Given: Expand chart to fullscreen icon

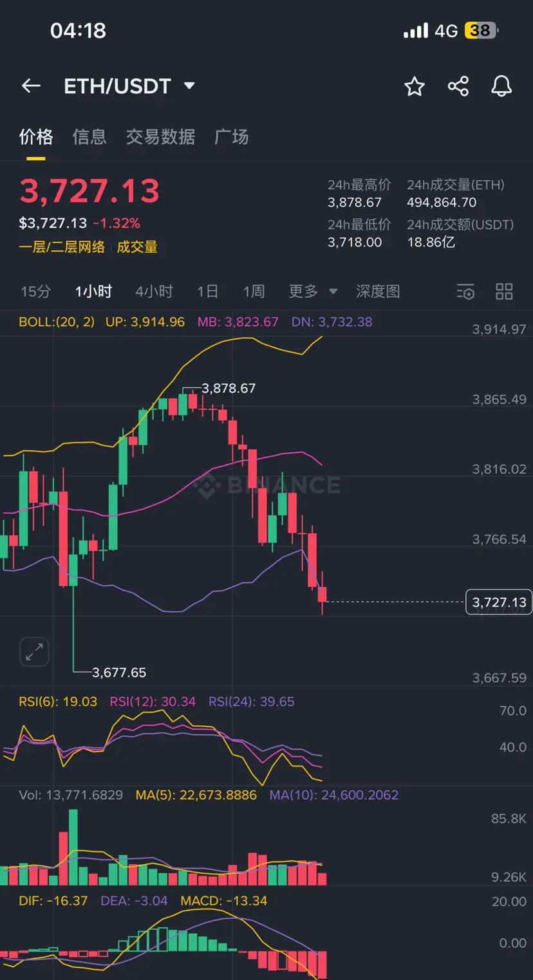Looking at the screenshot, I should tap(33, 652).
